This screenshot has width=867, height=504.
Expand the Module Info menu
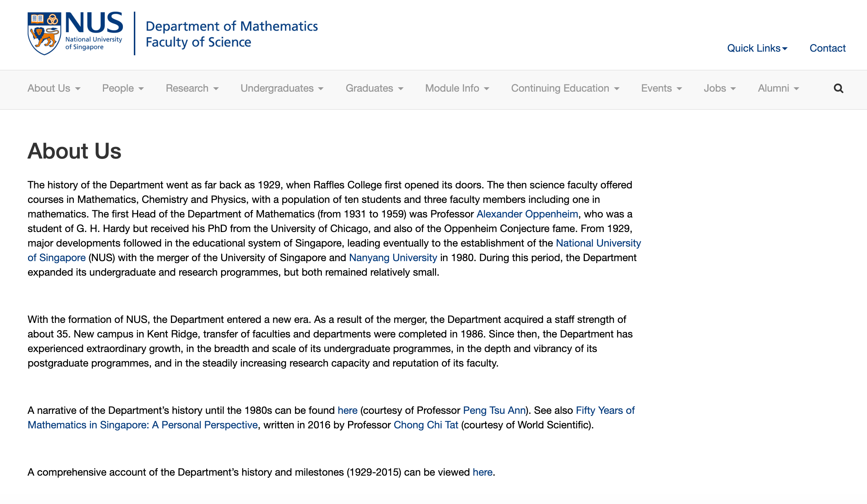tap(457, 88)
